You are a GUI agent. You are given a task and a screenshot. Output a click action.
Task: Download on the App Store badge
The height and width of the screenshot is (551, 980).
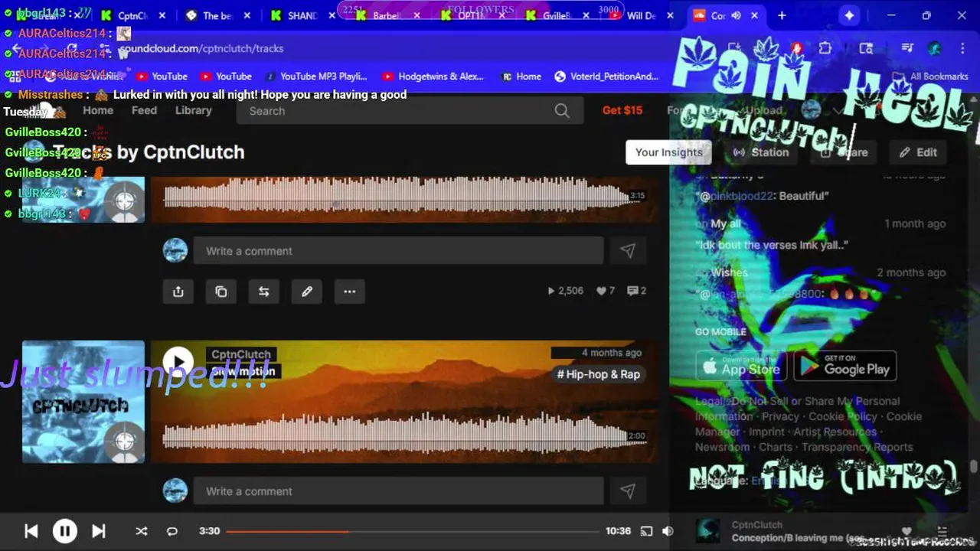pos(741,367)
